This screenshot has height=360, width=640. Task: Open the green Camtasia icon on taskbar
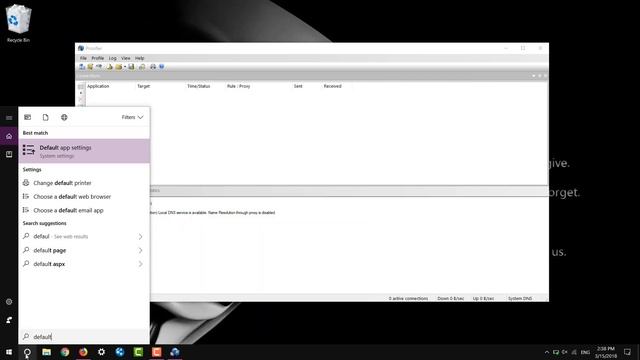138,352
